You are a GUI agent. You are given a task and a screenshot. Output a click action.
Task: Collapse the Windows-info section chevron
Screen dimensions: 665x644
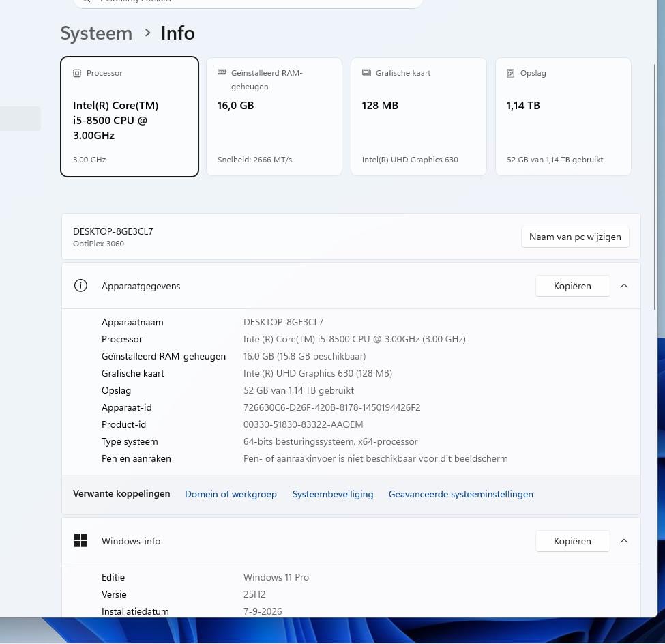[x=624, y=540]
